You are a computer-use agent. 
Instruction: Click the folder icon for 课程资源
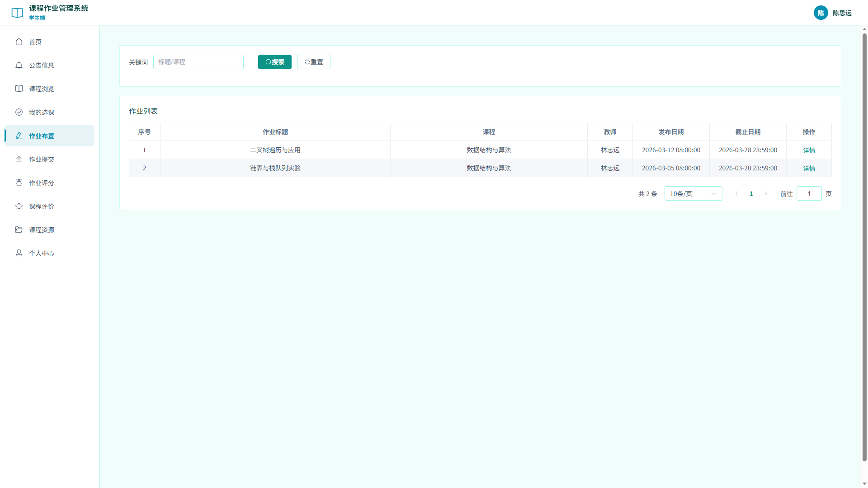coord(19,230)
